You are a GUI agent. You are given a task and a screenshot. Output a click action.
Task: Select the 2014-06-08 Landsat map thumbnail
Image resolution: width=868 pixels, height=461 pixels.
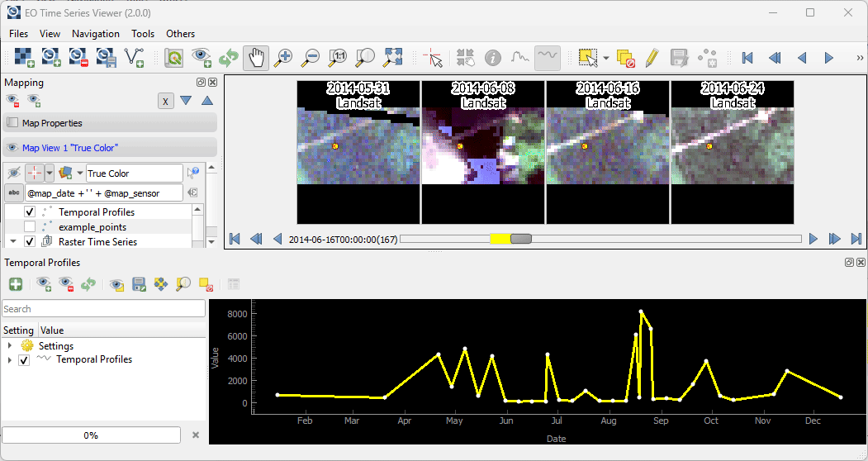(x=483, y=152)
